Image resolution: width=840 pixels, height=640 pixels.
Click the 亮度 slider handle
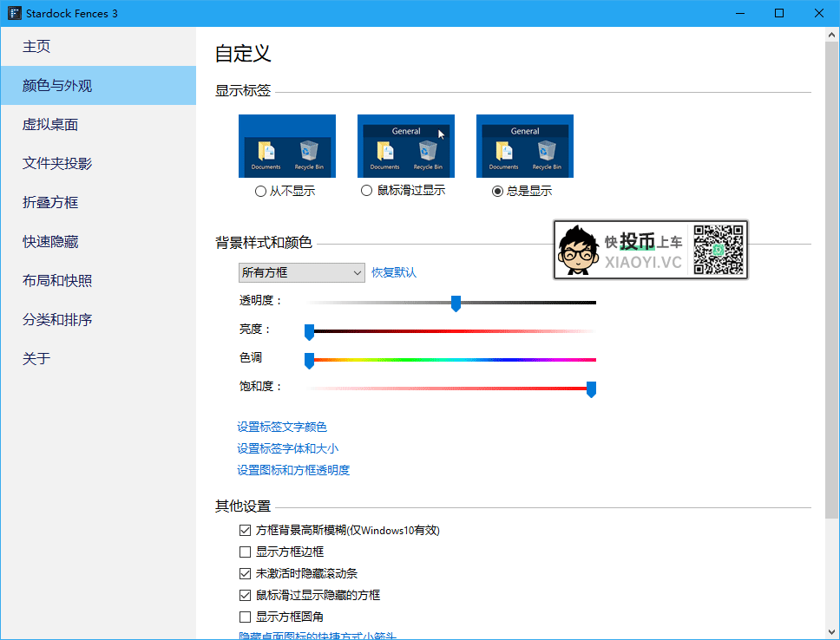[309, 331]
